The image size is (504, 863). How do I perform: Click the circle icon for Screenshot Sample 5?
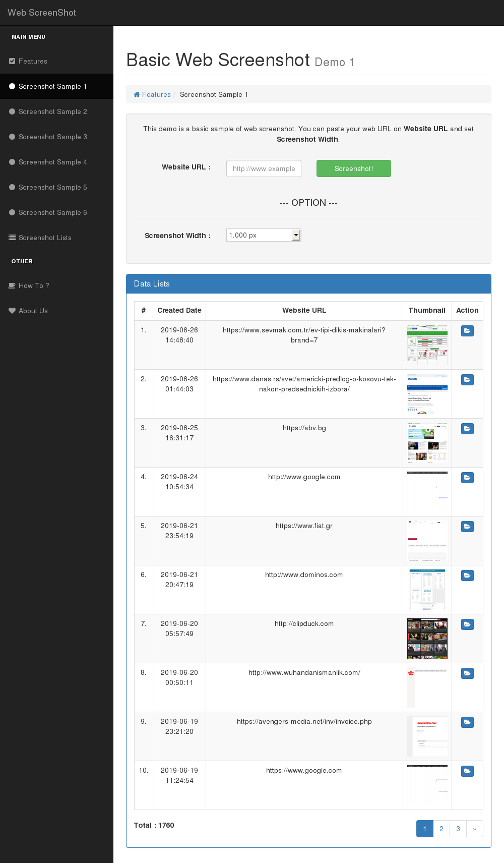point(12,187)
